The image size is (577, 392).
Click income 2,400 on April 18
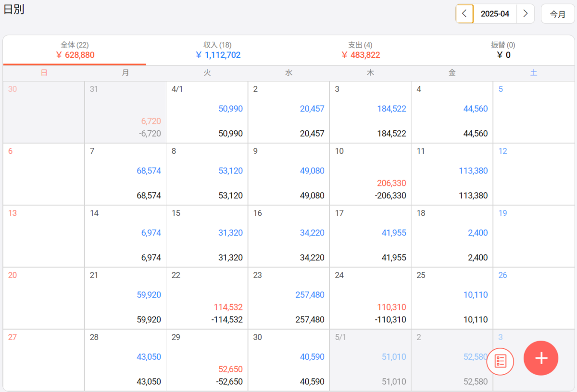(x=478, y=233)
